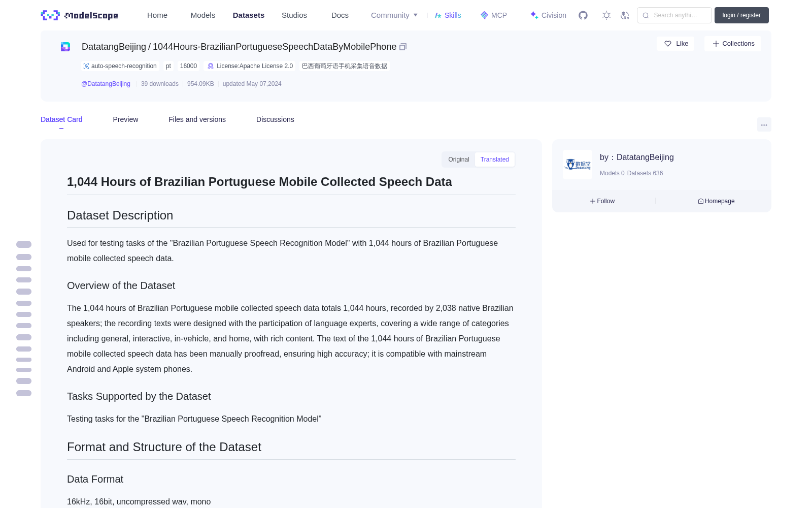The image size is (812, 508).
Task: Click the Chinese tag 巴西葡萄牙语手机采集语音数据
Action: point(344,66)
